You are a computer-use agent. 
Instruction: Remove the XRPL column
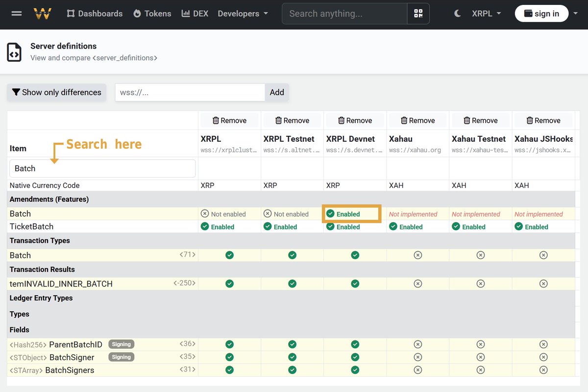pyautogui.click(x=230, y=121)
